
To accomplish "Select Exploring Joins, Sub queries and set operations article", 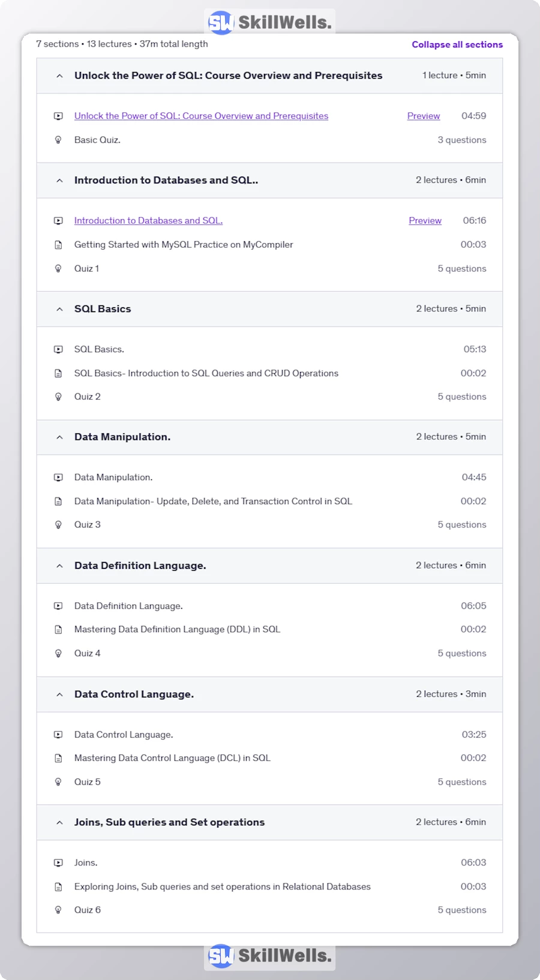I will click(x=223, y=886).
